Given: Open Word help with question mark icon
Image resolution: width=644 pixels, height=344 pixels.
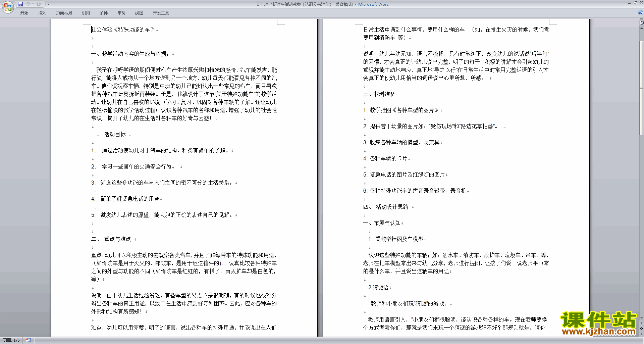Looking at the screenshot, I should [x=641, y=13].
